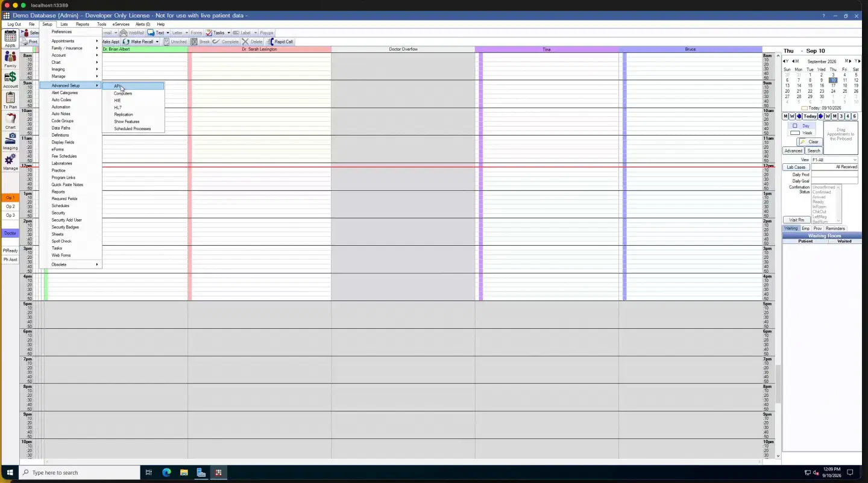The width and height of the screenshot is (868, 483).
Task: Switch to the Reminders tab
Action: tap(835, 228)
